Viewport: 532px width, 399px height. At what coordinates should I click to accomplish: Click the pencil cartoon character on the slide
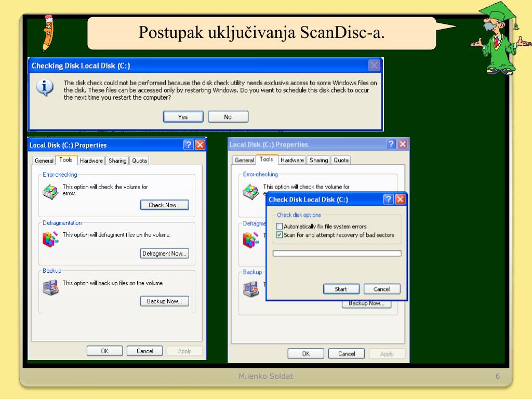(48, 33)
